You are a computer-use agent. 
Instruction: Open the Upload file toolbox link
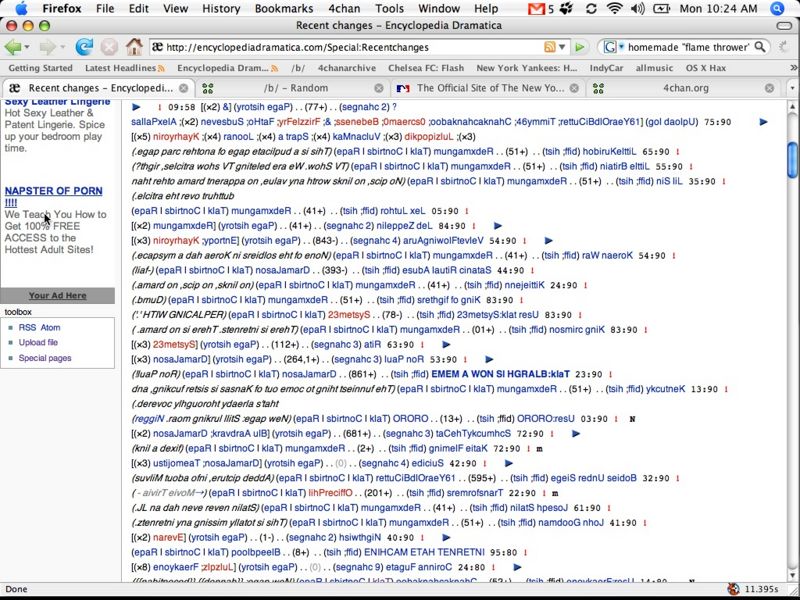point(38,342)
